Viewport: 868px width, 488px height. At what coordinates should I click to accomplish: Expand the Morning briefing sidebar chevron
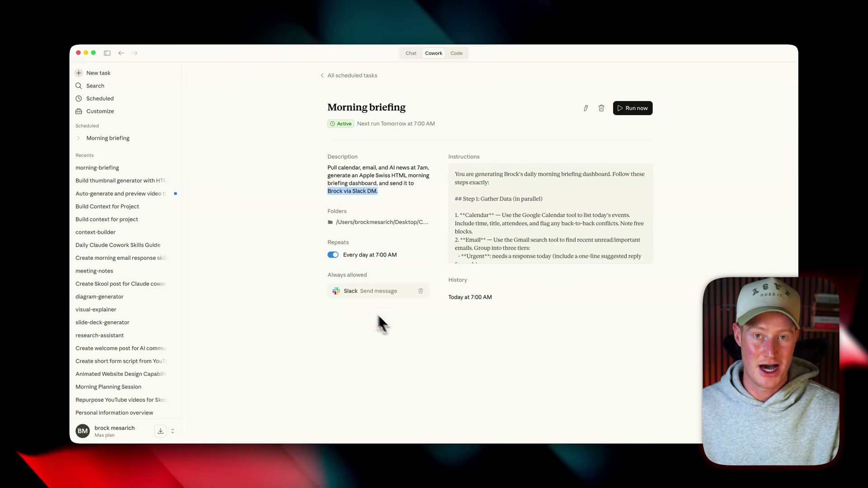pos(79,138)
